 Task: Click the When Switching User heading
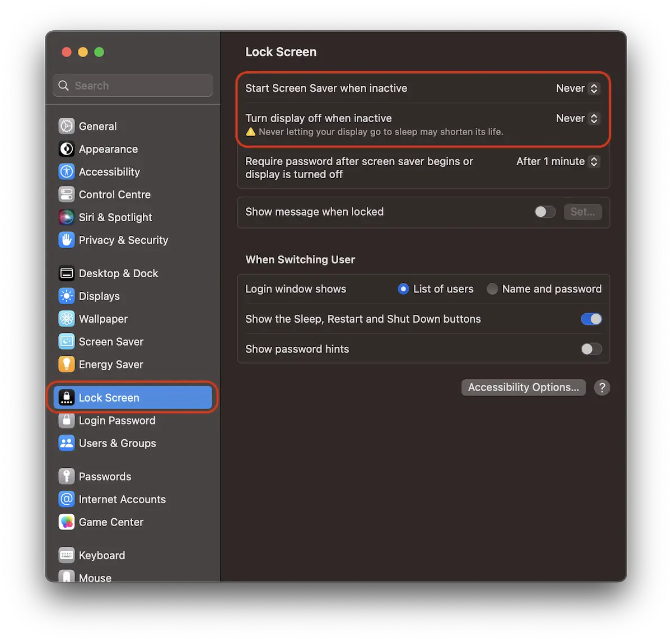(x=300, y=259)
